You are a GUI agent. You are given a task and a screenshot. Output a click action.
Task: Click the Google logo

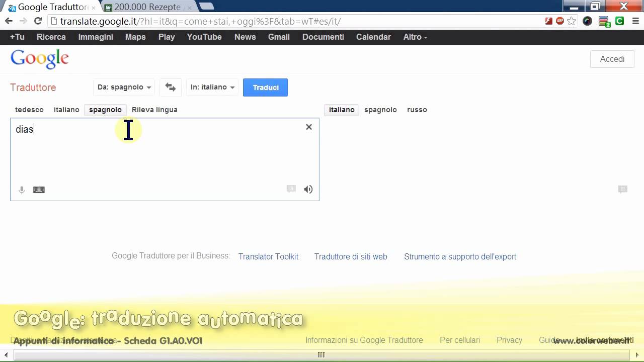coord(40,59)
